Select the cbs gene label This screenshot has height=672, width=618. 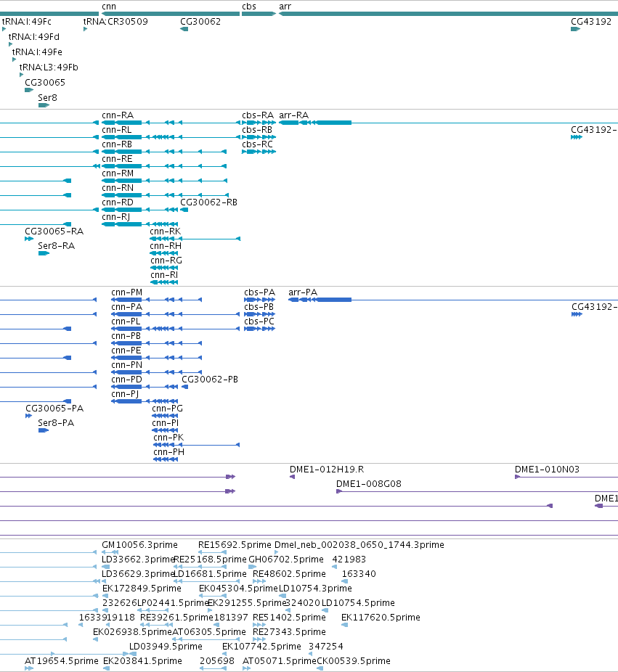(249, 7)
